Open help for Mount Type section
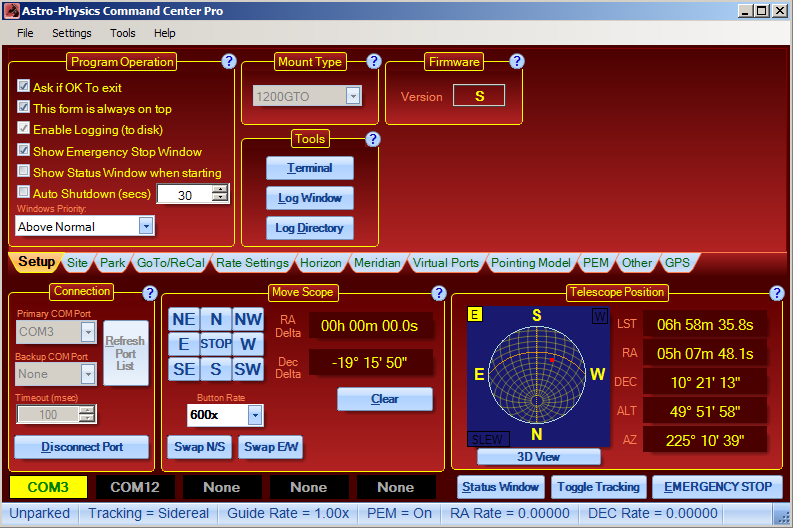 click(x=373, y=61)
